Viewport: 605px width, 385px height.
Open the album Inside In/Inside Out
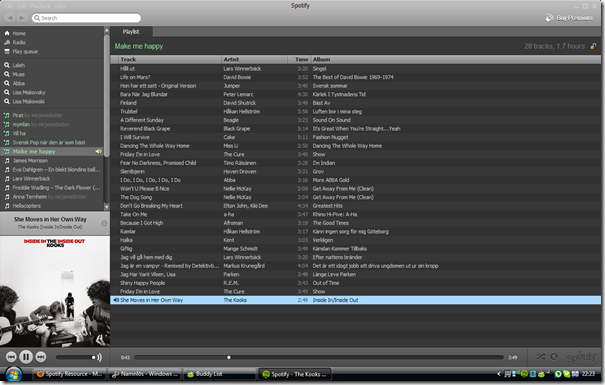[335, 300]
